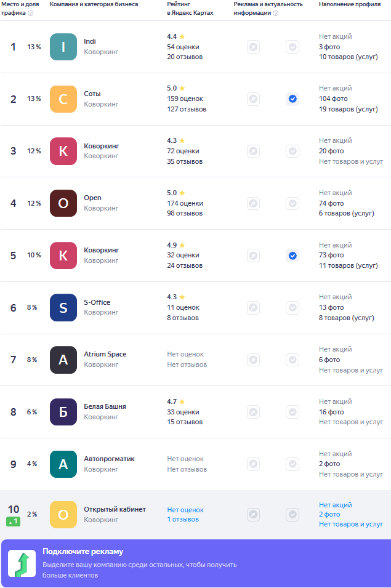This screenshot has height=588, width=391.
Task: Follow the '1 отзыв' link
Action: point(183,519)
